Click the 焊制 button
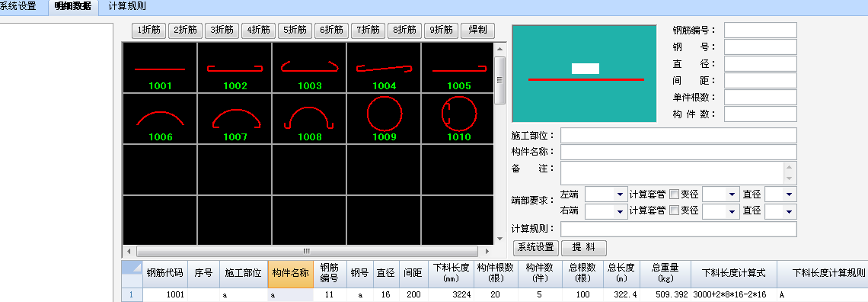 (x=477, y=30)
